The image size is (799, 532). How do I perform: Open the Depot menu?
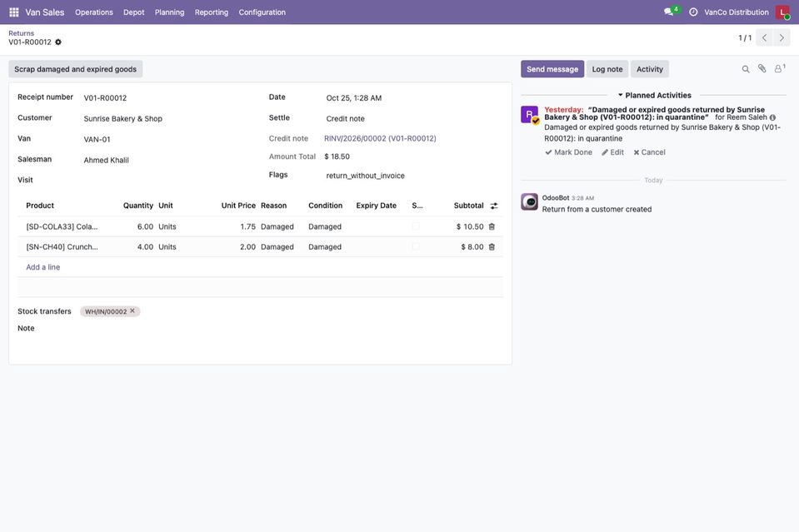[133, 12]
